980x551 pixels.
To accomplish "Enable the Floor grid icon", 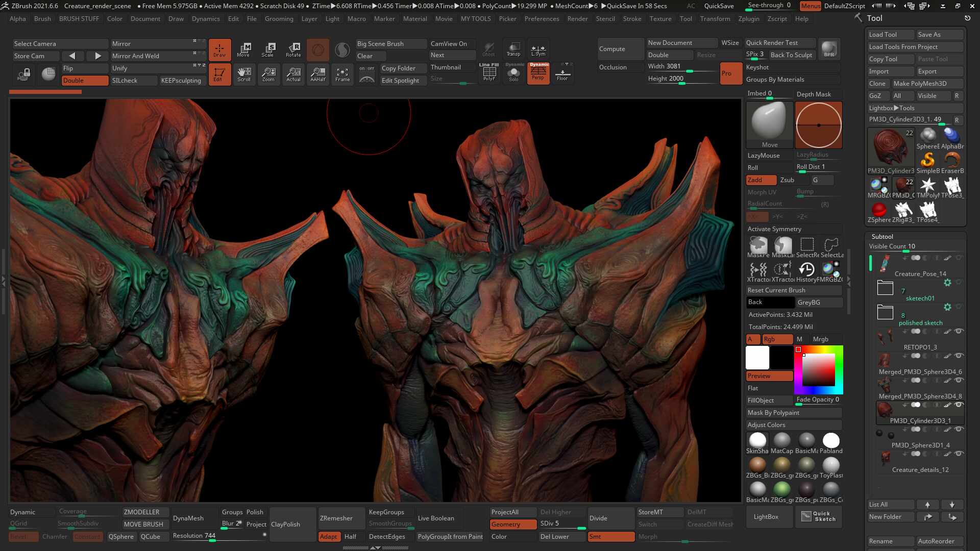I will [562, 73].
